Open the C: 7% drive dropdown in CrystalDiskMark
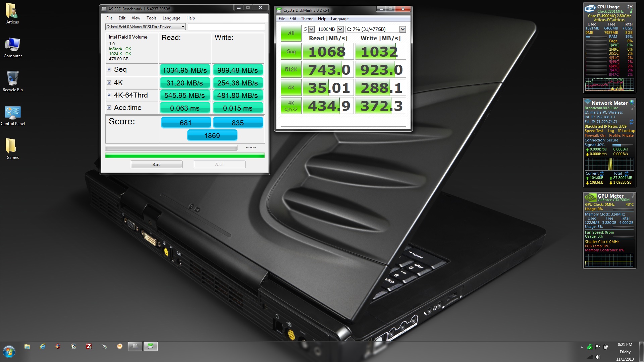This screenshot has width=644, height=362. click(376, 29)
